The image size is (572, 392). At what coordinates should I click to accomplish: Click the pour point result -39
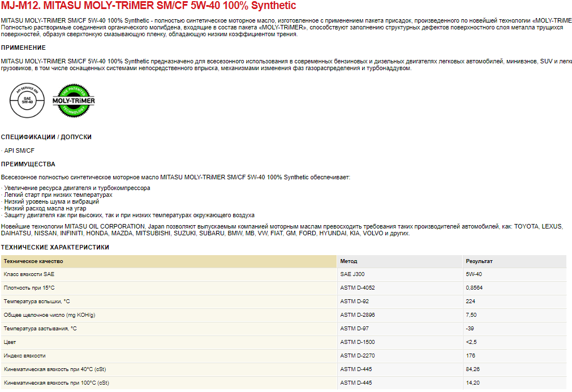pos(470,329)
